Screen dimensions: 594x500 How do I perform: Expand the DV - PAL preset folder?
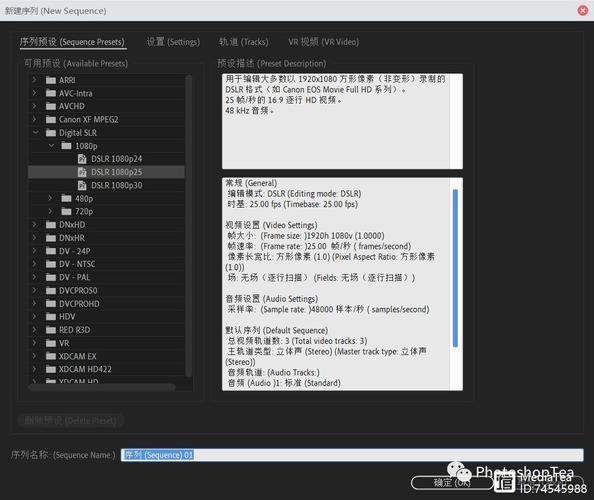pos(34,277)
